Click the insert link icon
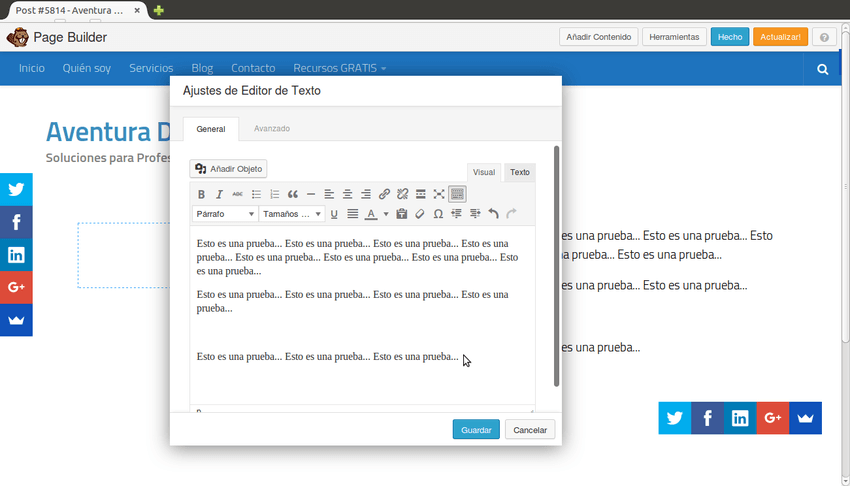 tap(384, 194)
